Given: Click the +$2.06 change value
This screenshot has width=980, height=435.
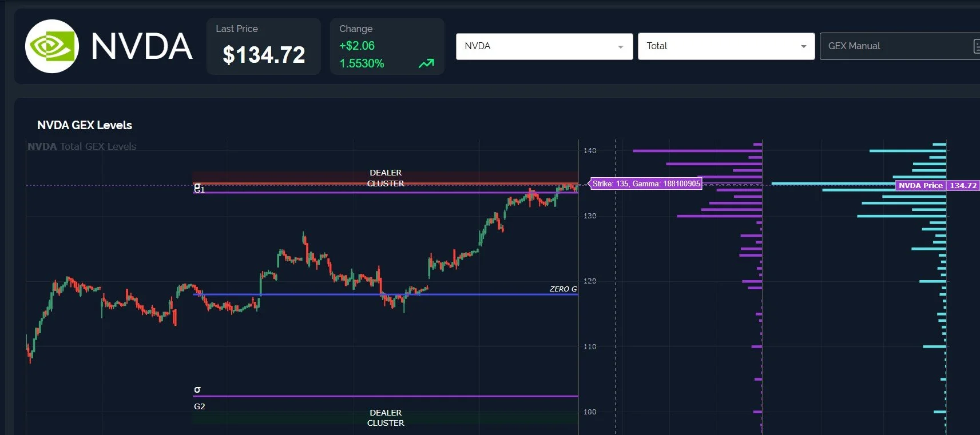Looking at the screenshot, I should click(x=357, y=46).
